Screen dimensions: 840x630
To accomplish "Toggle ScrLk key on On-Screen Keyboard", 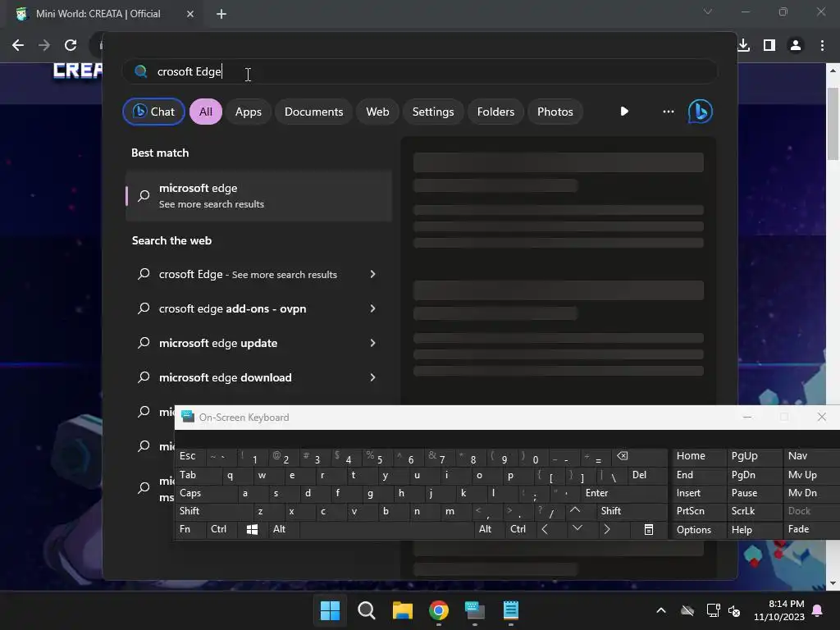I will point(755,511).
